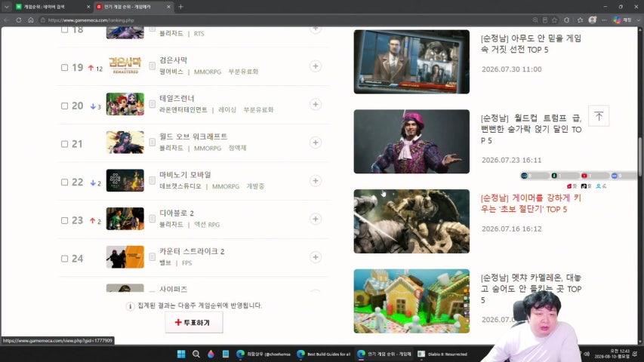Open the 월드 오브 워크래프트 title link
Screen dimensions: 644x362
(193, 137)
